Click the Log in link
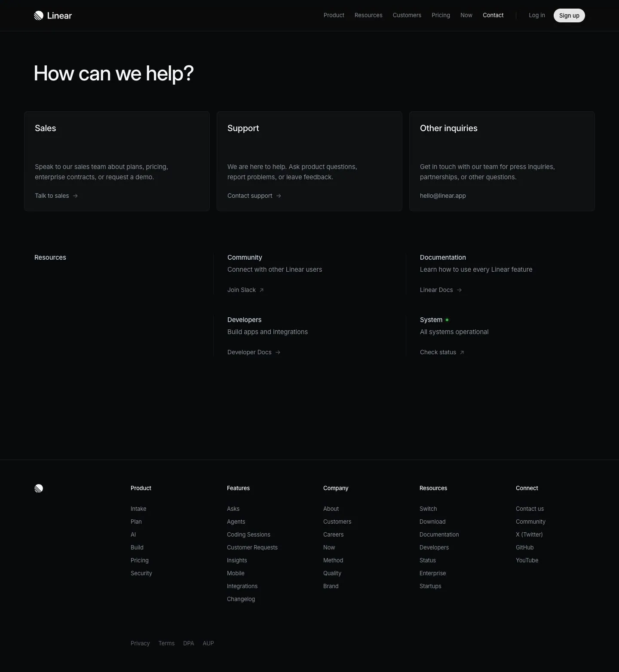The height and width of the screenshot is (672, 619). pyautogui.click(x=537, y=15)
